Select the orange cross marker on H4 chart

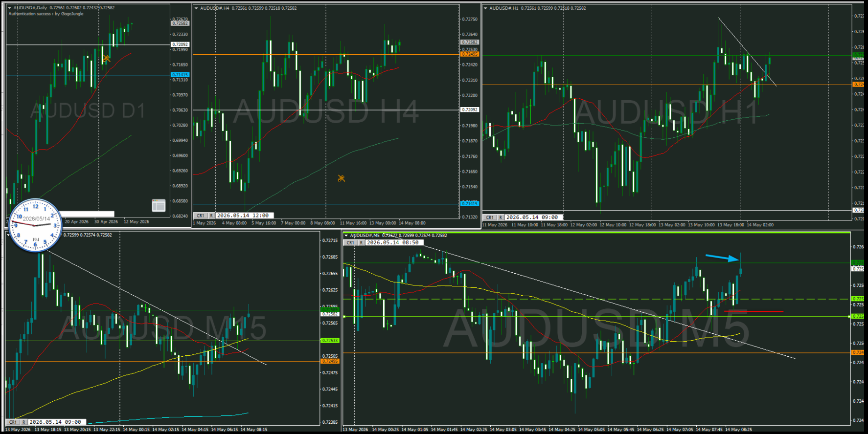click(x=342, y=178)
